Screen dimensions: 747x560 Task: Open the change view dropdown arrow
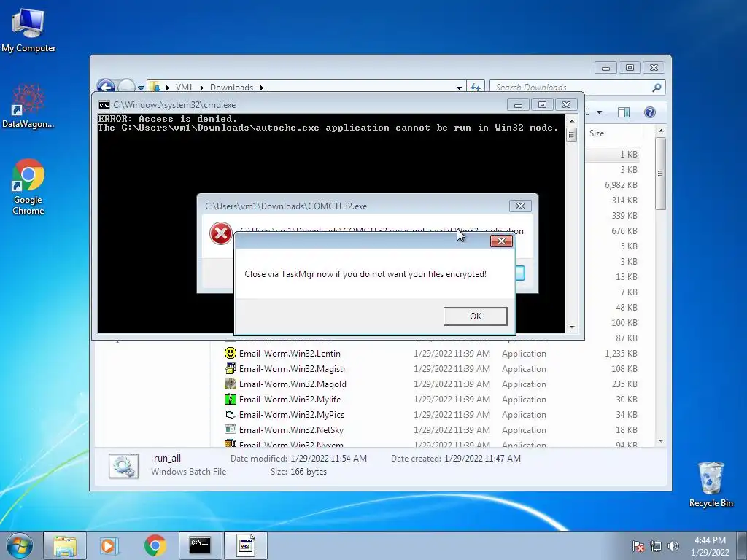(x=600, y=112)
